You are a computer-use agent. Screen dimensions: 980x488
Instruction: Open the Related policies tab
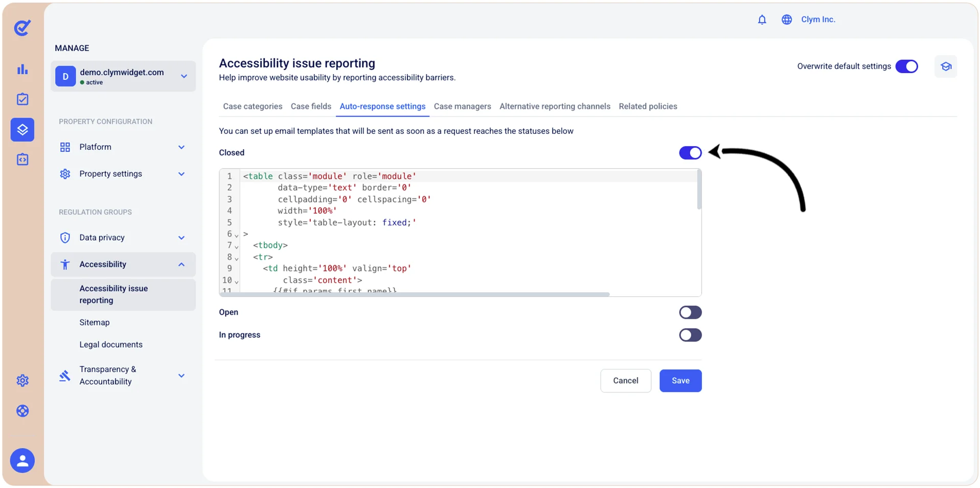click(648, 106)
